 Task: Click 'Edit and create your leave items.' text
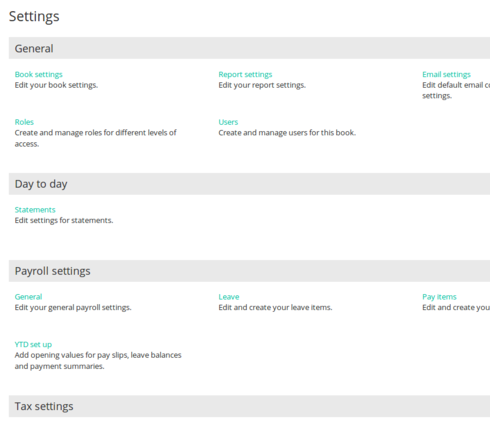coord(275,307)
